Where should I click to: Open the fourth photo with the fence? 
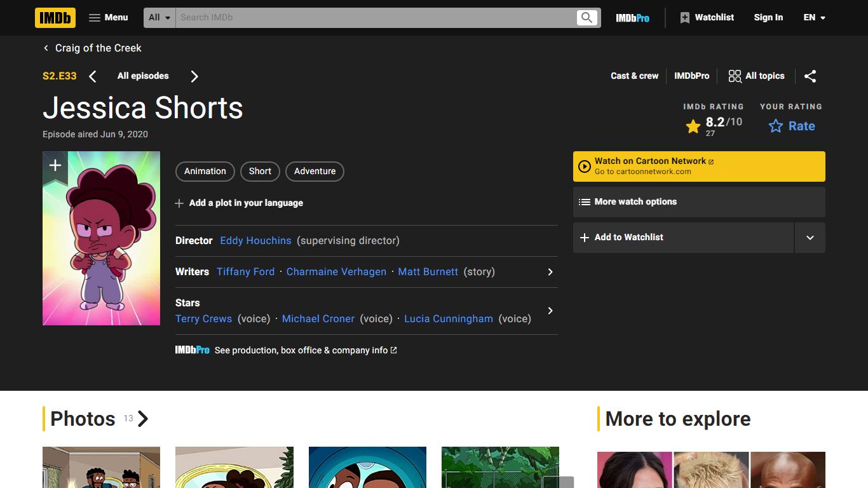coord(500,467)
